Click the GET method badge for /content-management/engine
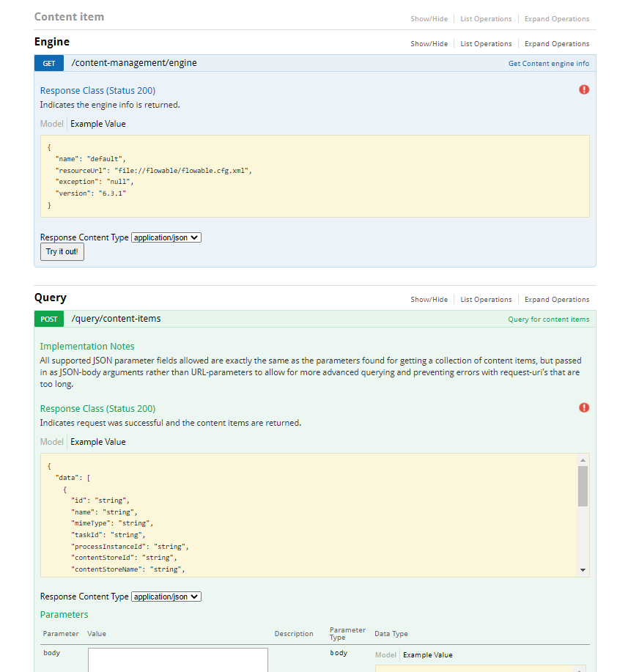Viewport: 639px width, 672px height. pyautogui.click(x=48, y=63)
